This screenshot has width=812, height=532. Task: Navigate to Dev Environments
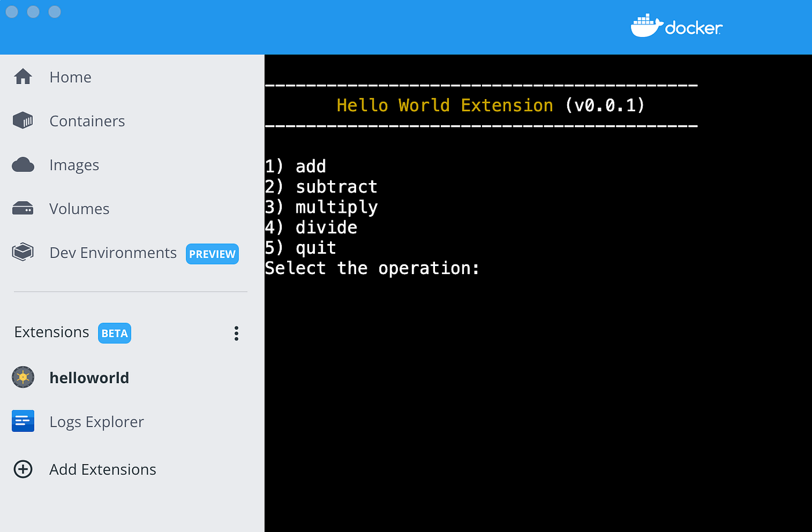click(x=113, y=253)
